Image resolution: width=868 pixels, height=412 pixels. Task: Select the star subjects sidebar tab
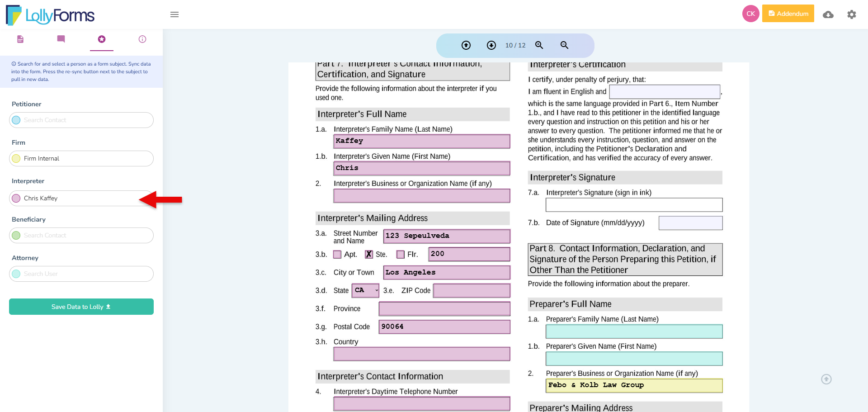102,39
